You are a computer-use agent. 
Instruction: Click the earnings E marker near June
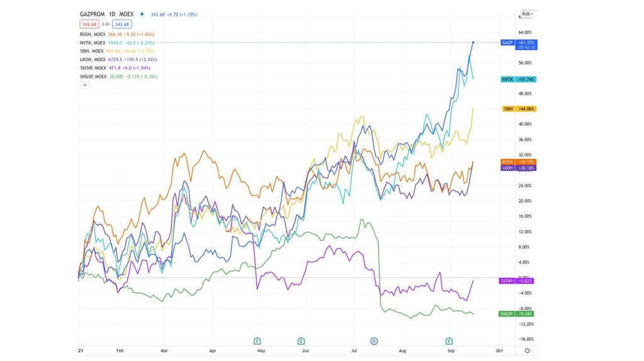tap(301, 340)
